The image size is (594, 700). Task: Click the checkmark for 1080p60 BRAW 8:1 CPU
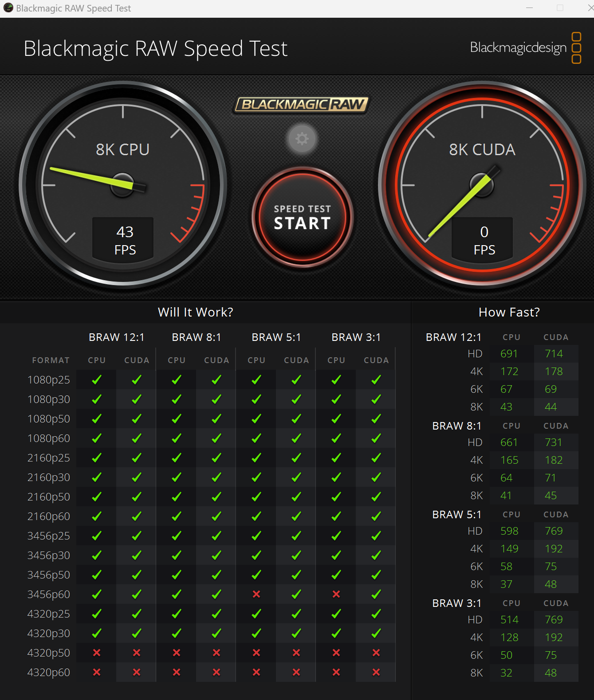coord(177,438)
